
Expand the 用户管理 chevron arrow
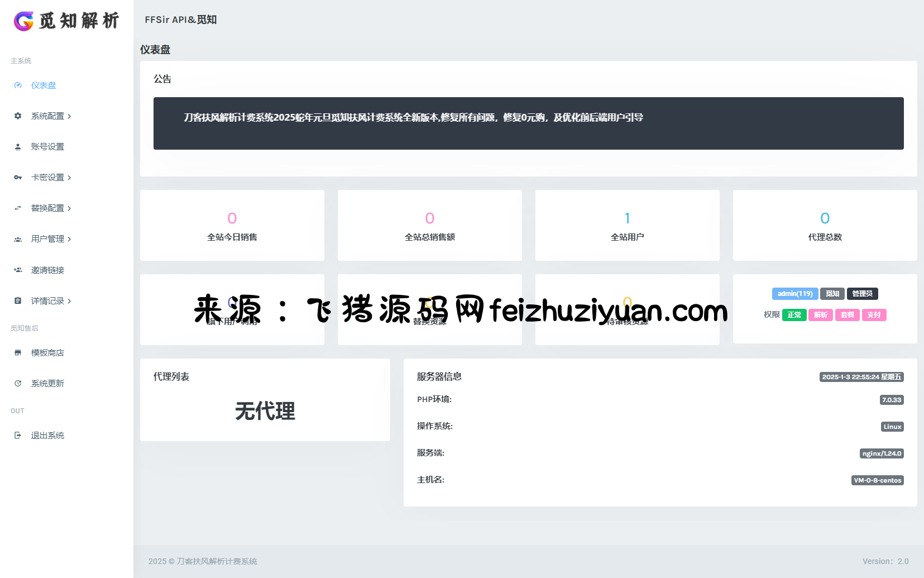click(x=69, y=239)
